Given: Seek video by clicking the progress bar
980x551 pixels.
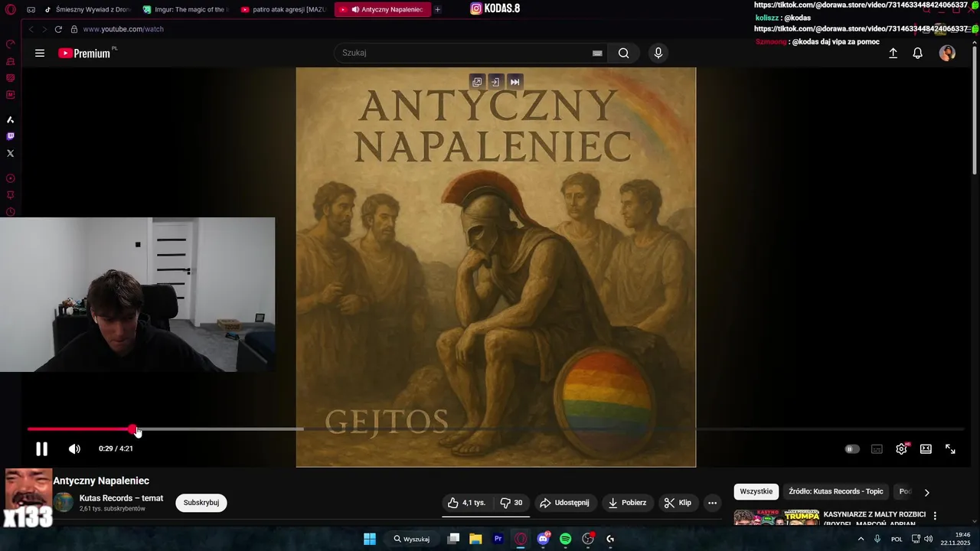Looking at the screenshot, I should [x=495, y=429].
